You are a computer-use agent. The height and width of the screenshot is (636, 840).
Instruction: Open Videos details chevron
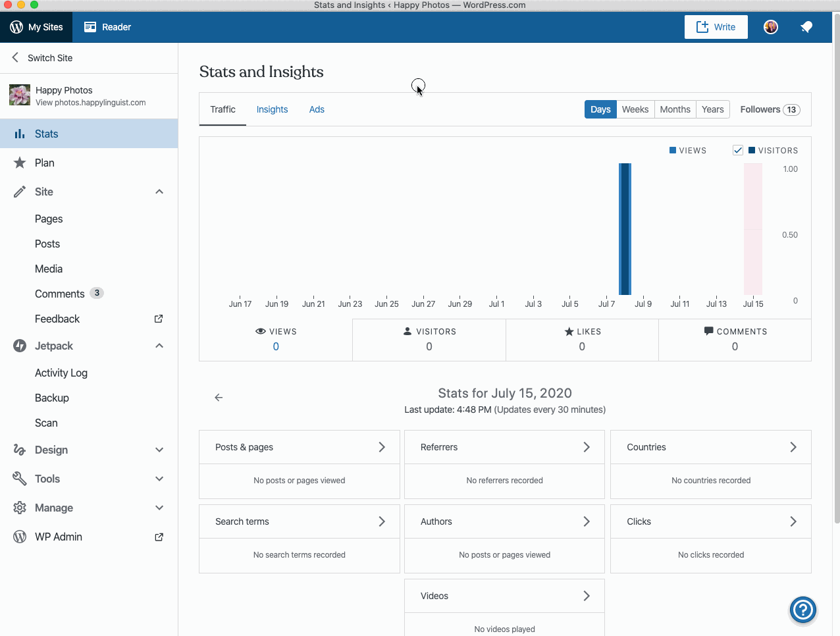click(587, 596)
